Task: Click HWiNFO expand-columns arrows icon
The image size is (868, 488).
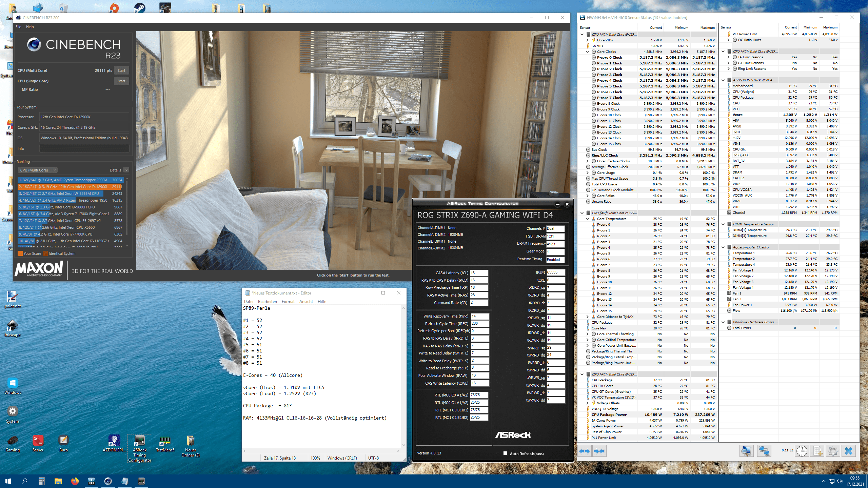Action: (x=585, y=451)
